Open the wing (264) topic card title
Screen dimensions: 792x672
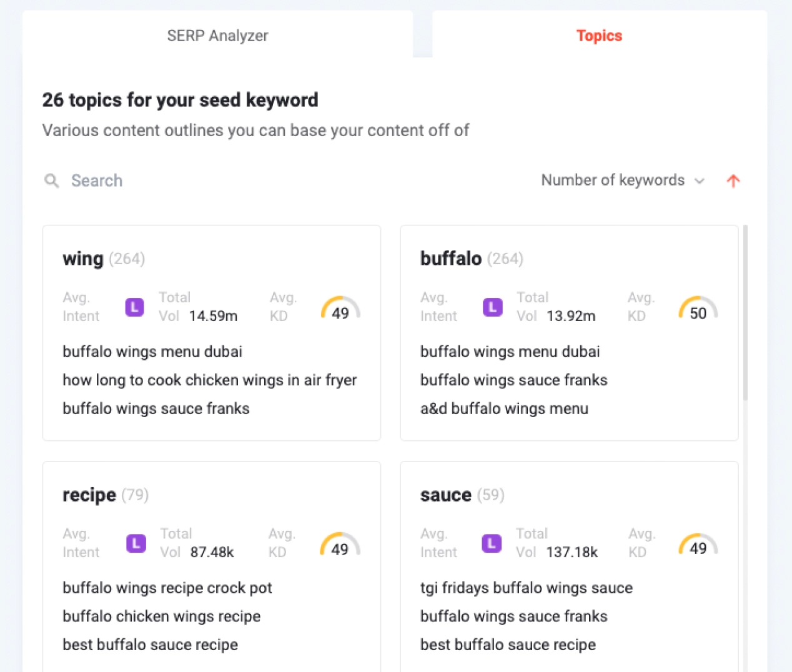tap(104, 259)
